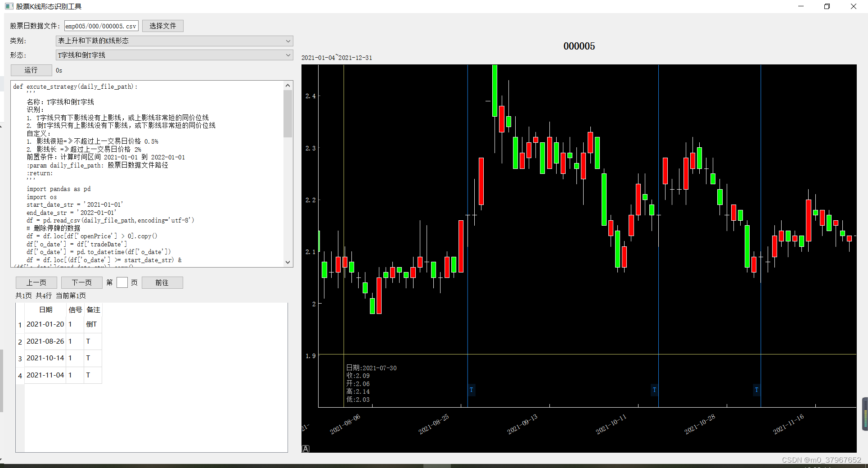
Task: Click inside the code text editor
Action: (x=148, y=174)
